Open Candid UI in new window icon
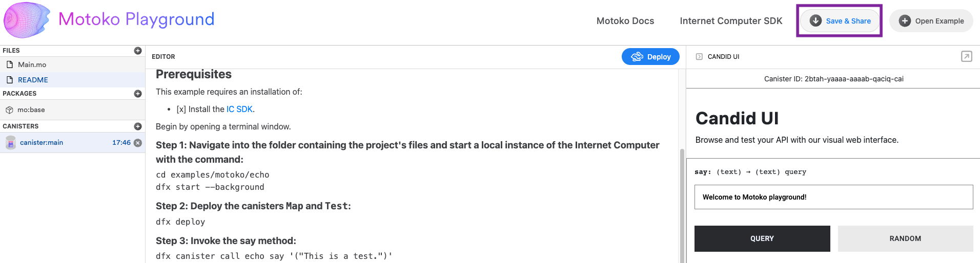The height and width of the screenshot is (263, 980). coord(966,56)
